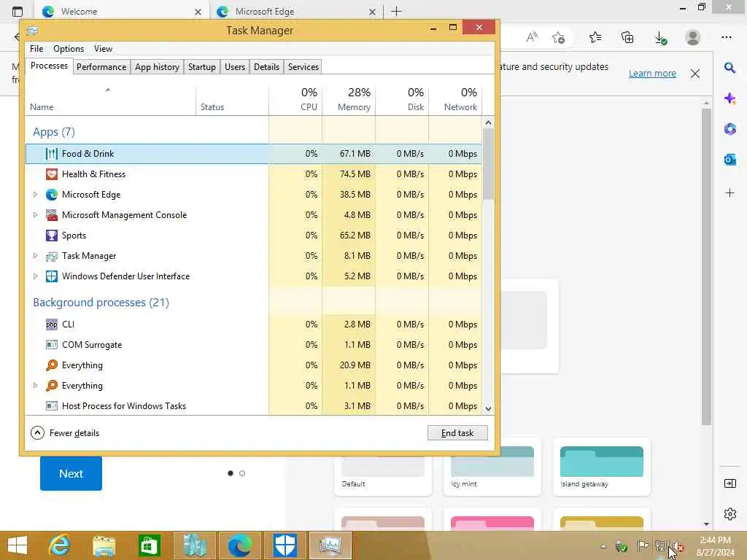Click the Sports trophy icon
This screenshot has height=560, width=747.
click(x=52, y=236)
